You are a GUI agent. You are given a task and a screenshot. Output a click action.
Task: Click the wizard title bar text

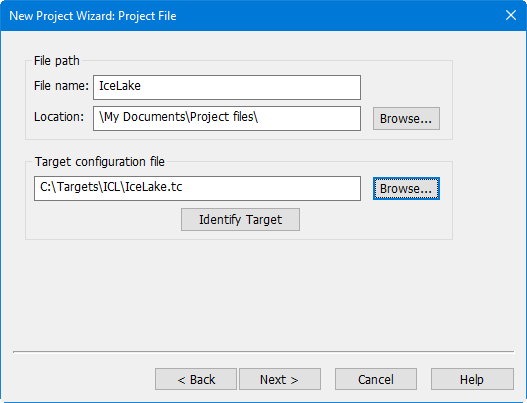93,16
